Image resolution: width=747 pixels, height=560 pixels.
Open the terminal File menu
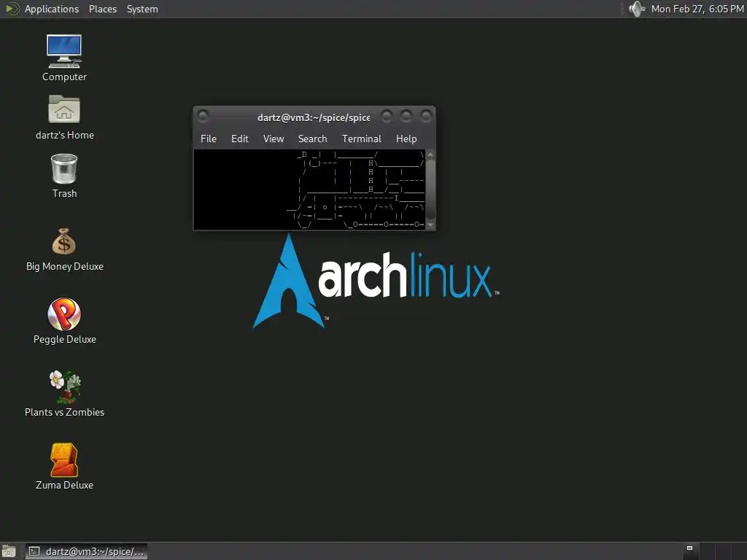pyautogui.click(x=208, y=139)
